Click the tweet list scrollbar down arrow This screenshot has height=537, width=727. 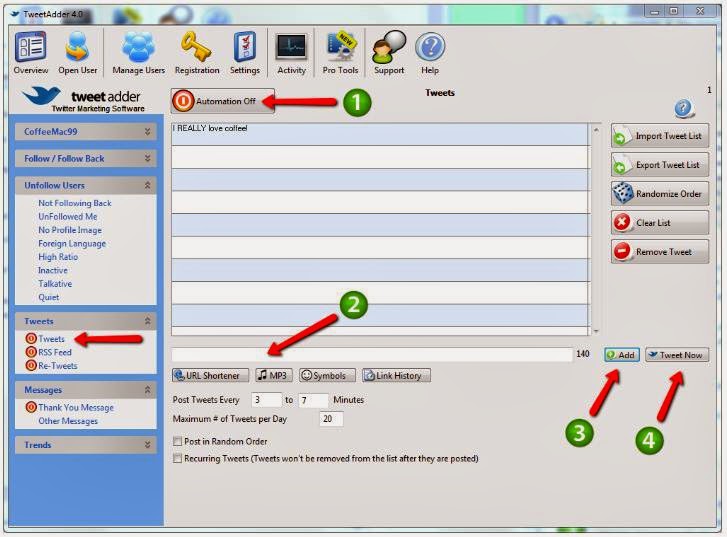coord(596,331)
